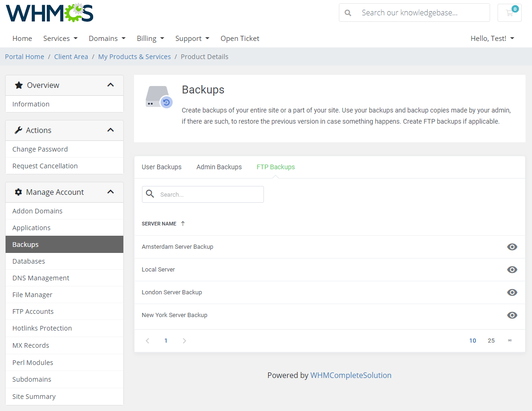Screen dimensions: 532x411
Task: Click the backup drive icon above Backups heading
Action: [x=158, y=97]
